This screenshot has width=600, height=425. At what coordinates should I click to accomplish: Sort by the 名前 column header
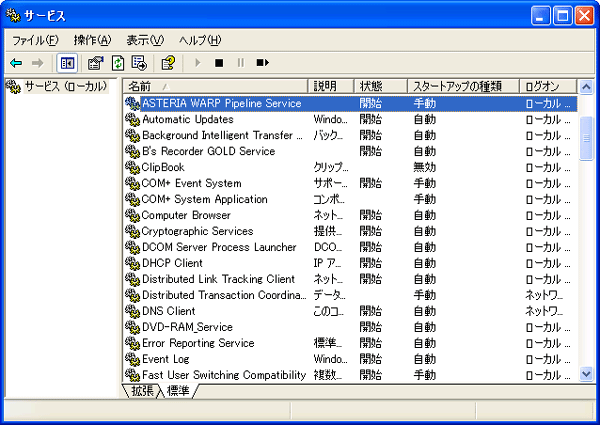coord(215,87)
